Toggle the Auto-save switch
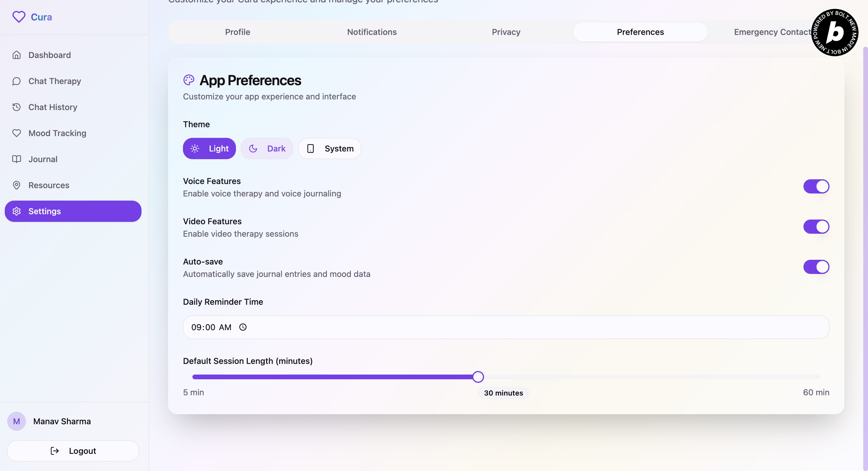The image size is (868, 471). tap(816, 267)
